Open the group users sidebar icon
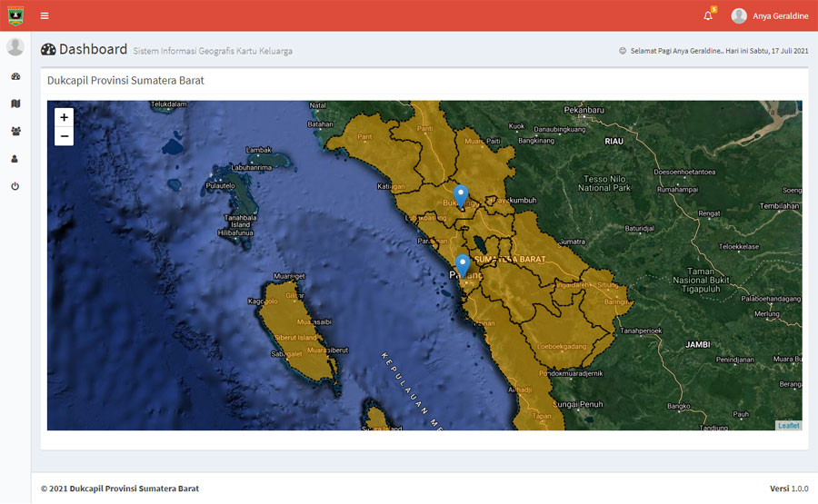Viewport: 818px width, 504px height. [x=15, y=131]
